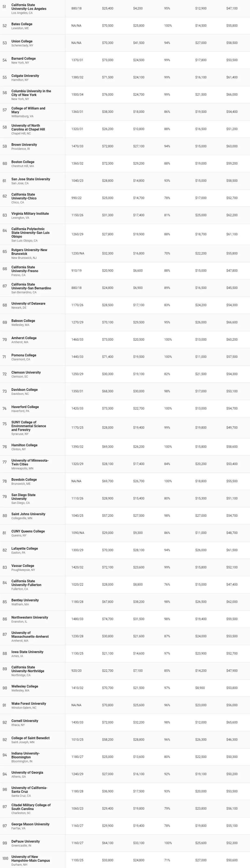Open the Bates College link
Image resolution: width=250 pixels, height=868 pixels.
click(22, 24)
